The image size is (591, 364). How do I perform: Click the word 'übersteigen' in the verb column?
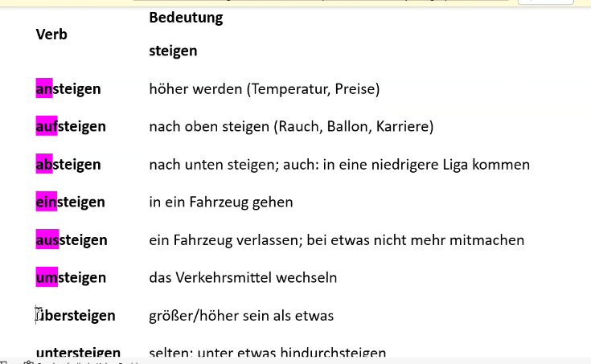pyautogui.click(x=77, y=315)
